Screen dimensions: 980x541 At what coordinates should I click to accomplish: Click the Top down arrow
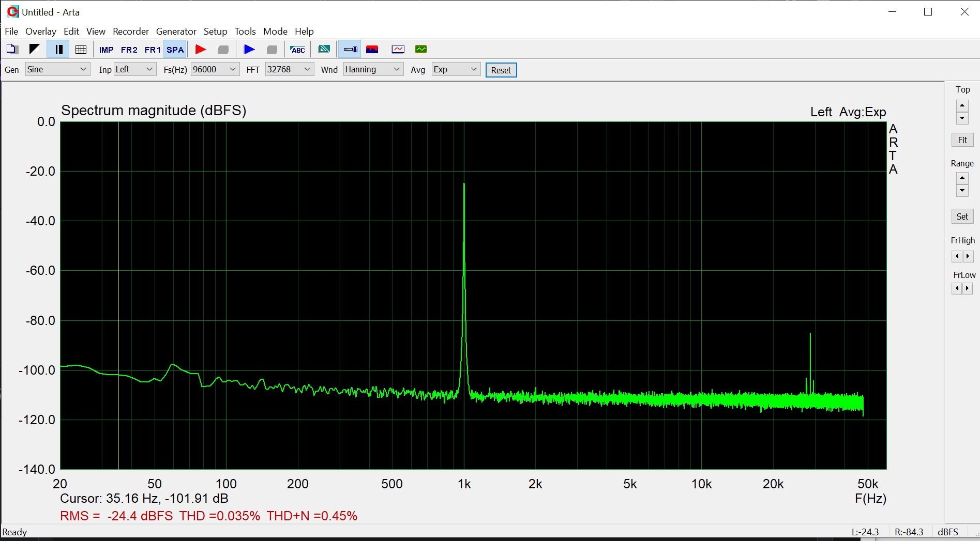click(x=962, y=118)
